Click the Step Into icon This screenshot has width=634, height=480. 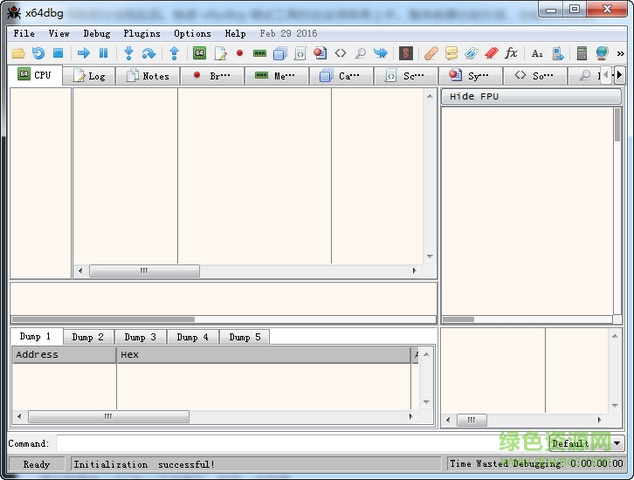coord(129,53)
